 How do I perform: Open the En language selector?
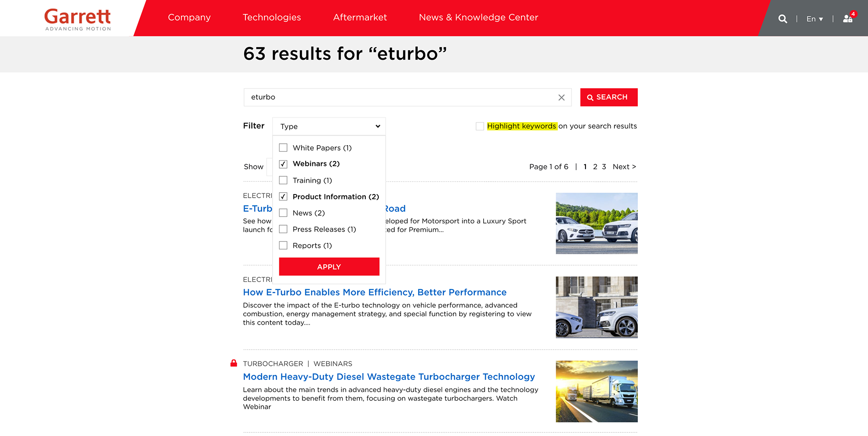815,19
